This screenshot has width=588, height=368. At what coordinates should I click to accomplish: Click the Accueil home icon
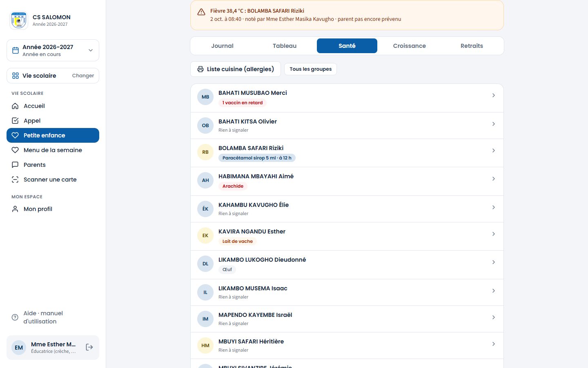pyautogui.click(x=15, y=106)
